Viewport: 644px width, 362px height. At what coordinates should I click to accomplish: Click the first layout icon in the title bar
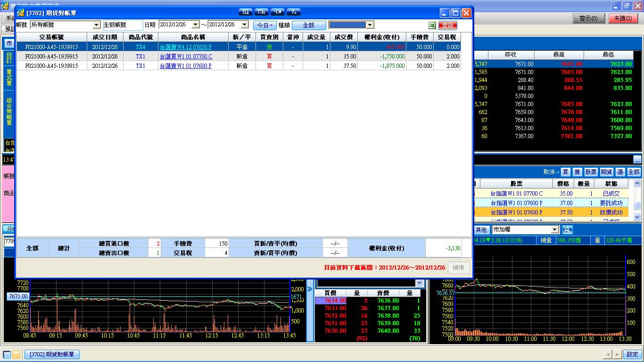[246, 12]
